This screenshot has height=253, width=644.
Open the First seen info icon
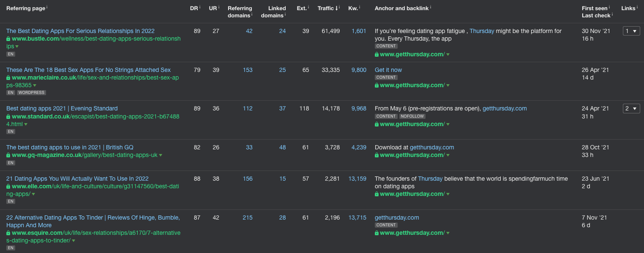coord(609,7)
